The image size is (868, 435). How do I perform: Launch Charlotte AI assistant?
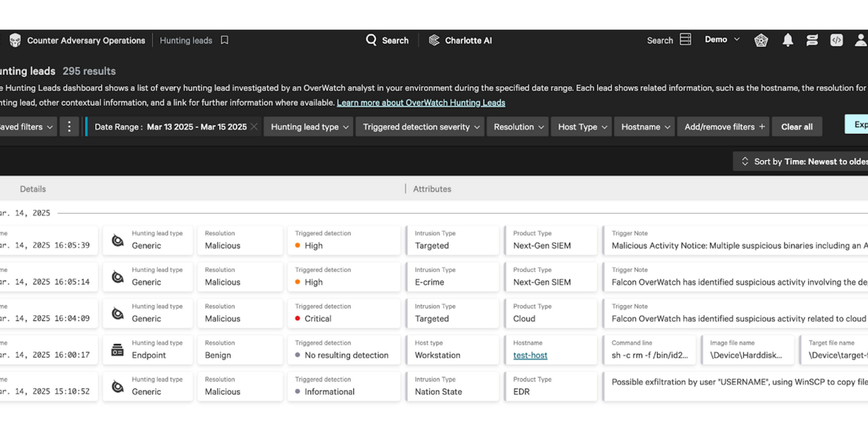(460, 40)
